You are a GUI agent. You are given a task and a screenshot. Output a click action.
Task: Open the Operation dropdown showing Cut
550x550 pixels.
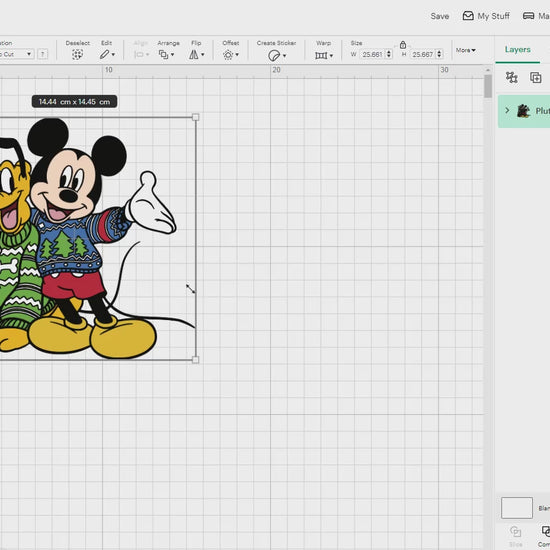[16, 54]
